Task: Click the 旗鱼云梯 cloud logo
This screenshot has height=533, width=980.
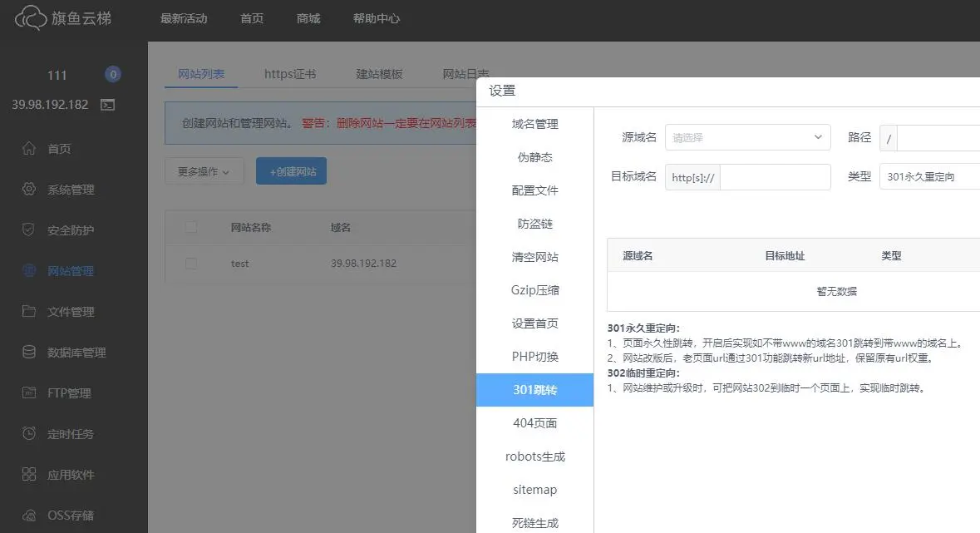Action: (31, 18)
